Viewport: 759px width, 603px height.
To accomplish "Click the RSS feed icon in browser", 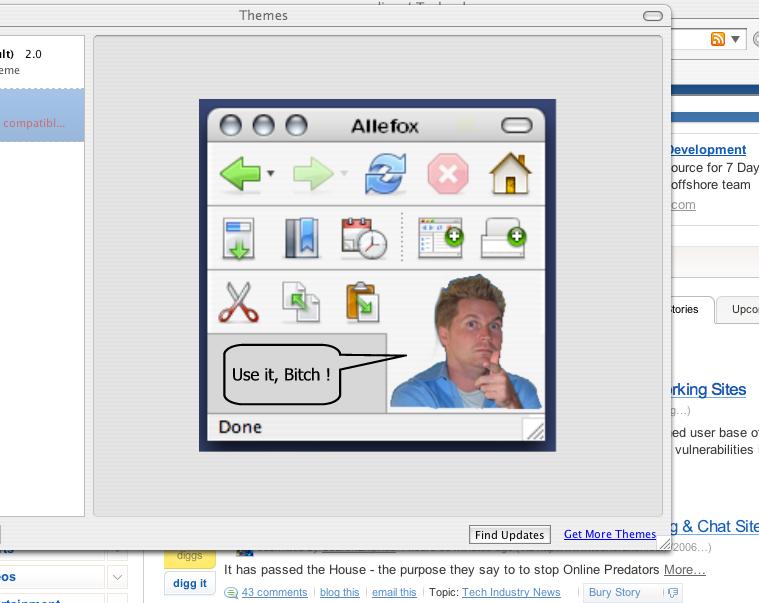I will (x=718, y=39).
